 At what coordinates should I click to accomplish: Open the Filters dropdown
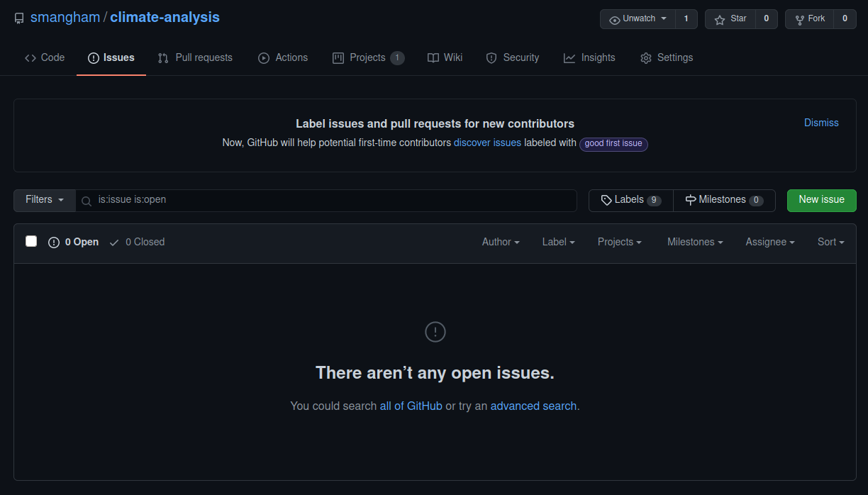(44, 199)
